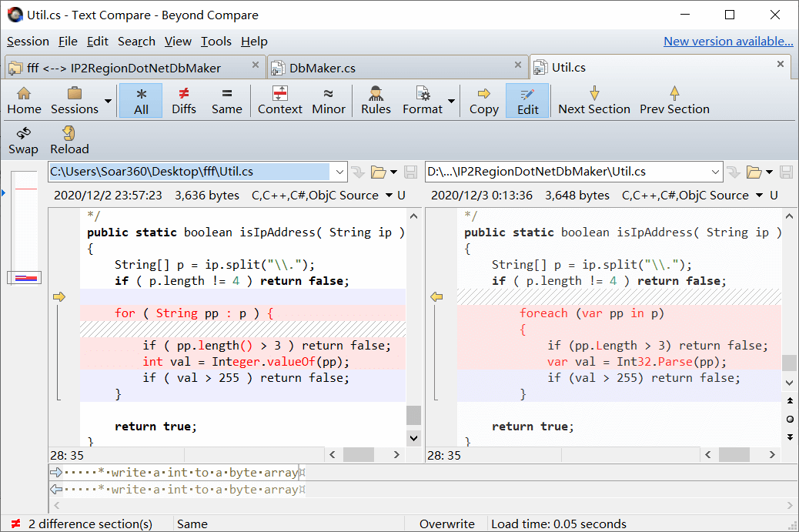
Task: Open the Tools menu
Action: coord(216,42)
